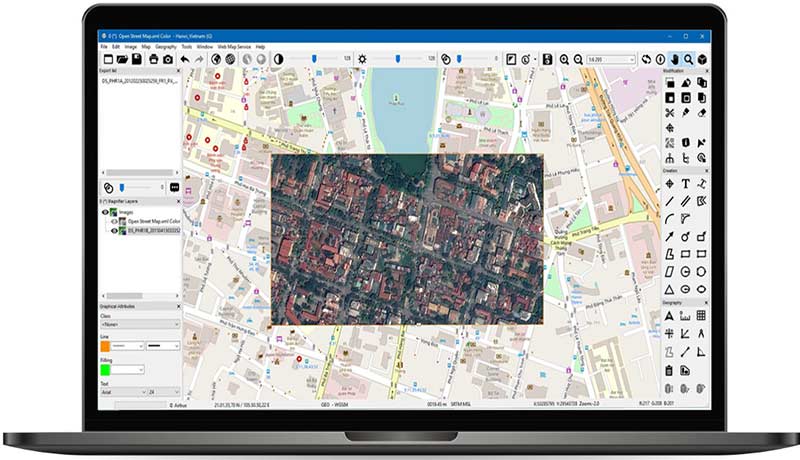Select DS_PHR1A entry in Export list

139,82
